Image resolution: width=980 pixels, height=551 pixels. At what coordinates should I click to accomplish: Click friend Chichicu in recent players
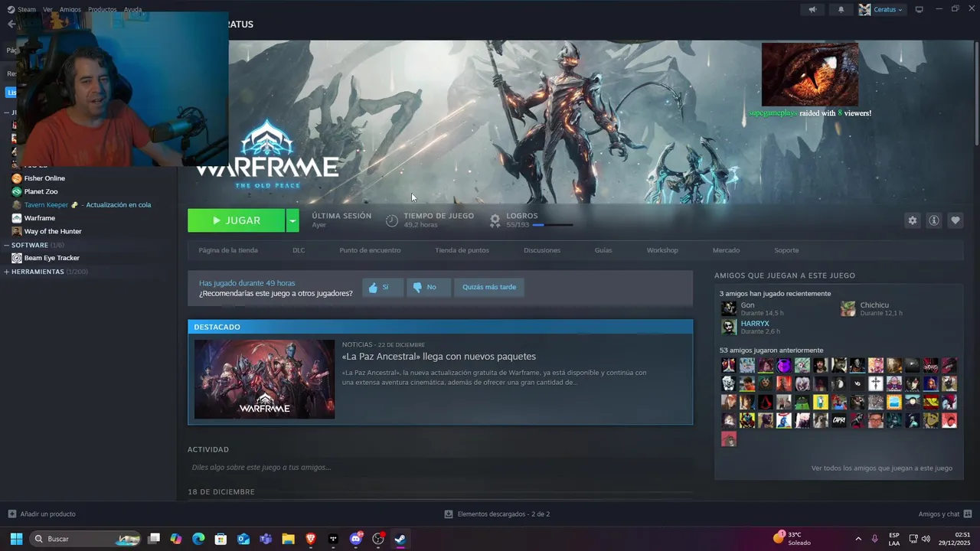coord(874,305)
